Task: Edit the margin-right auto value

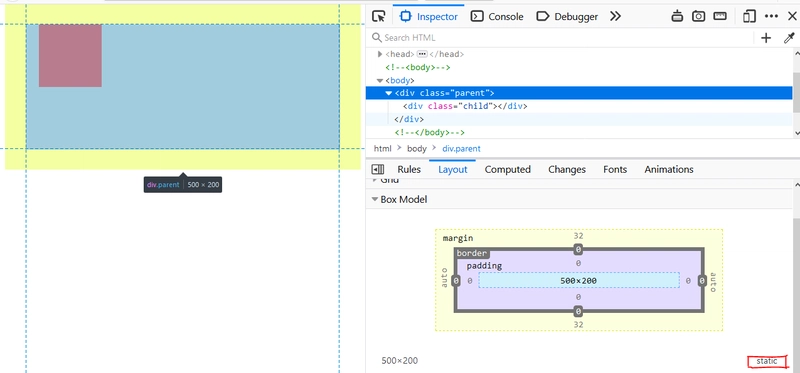Action: 713,282
